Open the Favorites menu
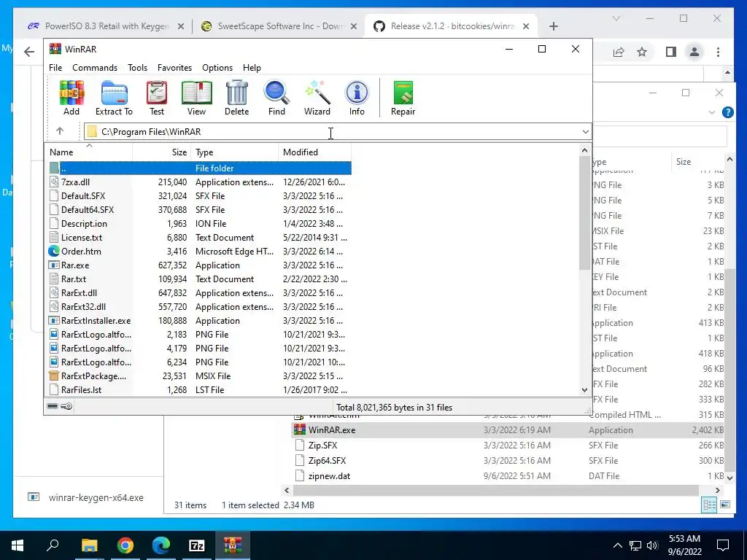747x560 pixels. tap(174, 68)
